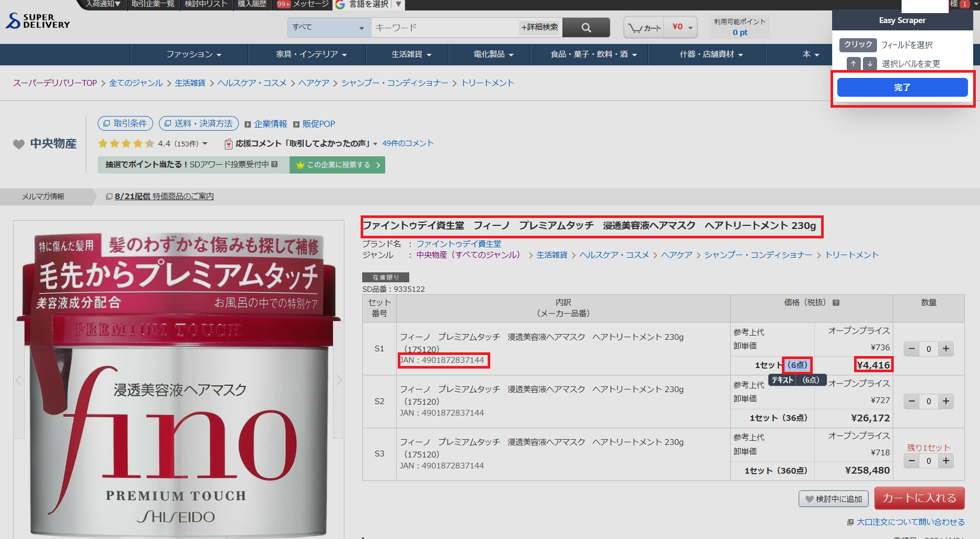Click ファイントゥデイ資生堂 brand link
Image resolution: width=980 pixels, height=539 pixels.
[458, 244]
